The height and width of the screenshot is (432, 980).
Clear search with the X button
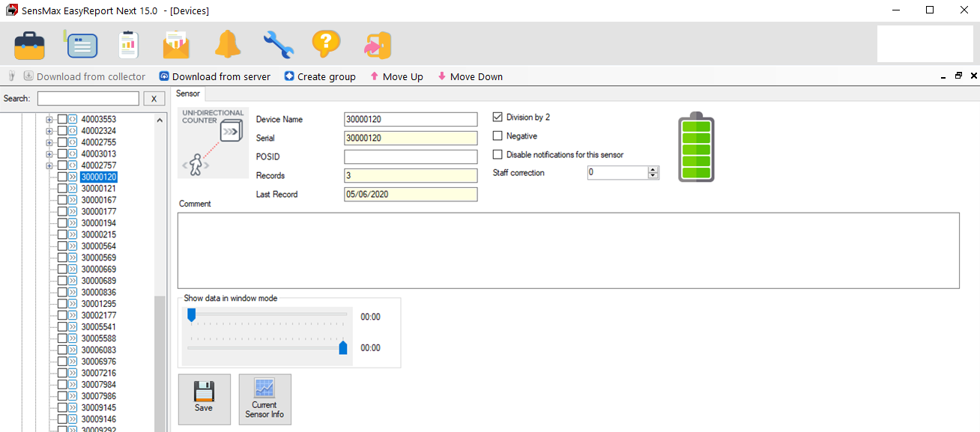tap(154, 99)
